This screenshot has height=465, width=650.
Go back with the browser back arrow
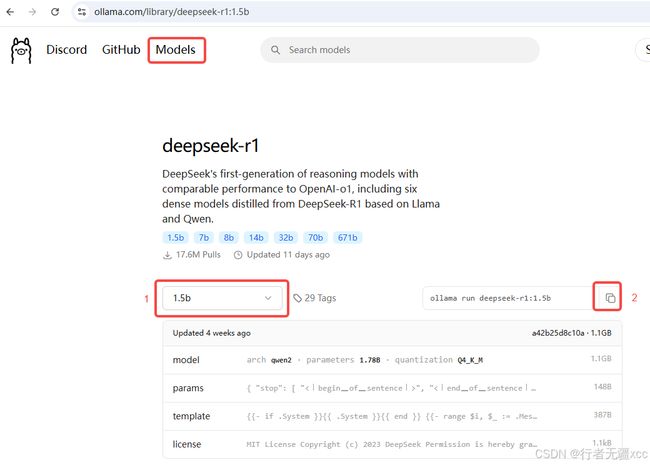point(10,12)
